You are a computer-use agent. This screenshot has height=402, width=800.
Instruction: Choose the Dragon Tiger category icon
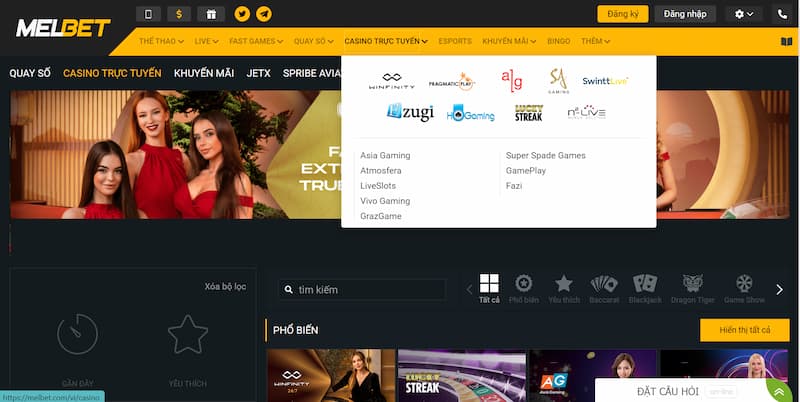click(x=693, y=288)
